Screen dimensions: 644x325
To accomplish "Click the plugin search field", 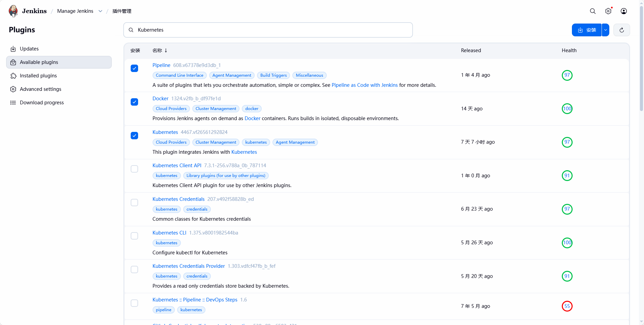I will tap(268, 30).
